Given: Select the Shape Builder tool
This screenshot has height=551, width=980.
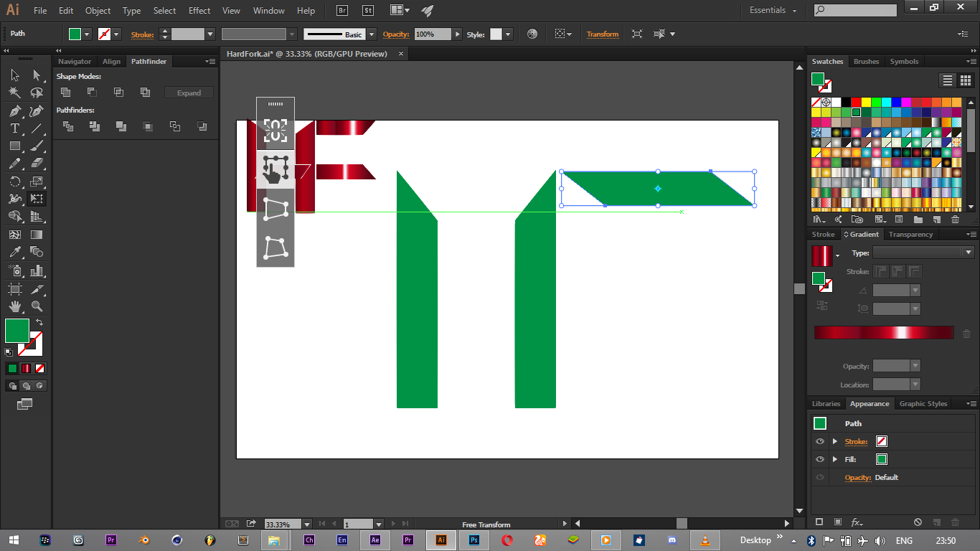Looking at the screenshot, I should pyautogui.click(x=15, y=217).
